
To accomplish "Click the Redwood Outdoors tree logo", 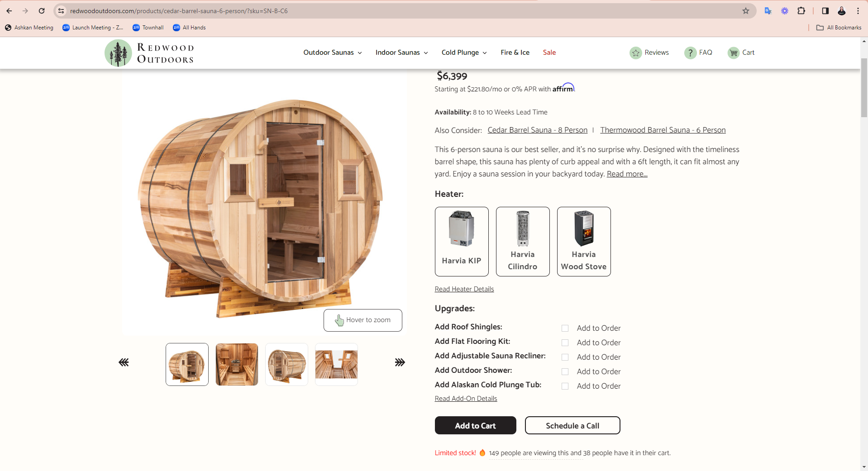I will 118,53.
